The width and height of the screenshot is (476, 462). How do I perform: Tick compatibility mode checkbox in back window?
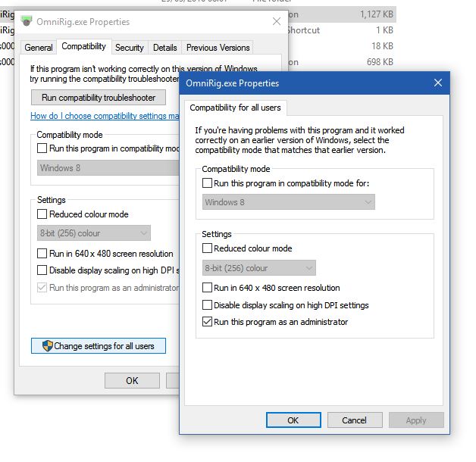point(42,148)
